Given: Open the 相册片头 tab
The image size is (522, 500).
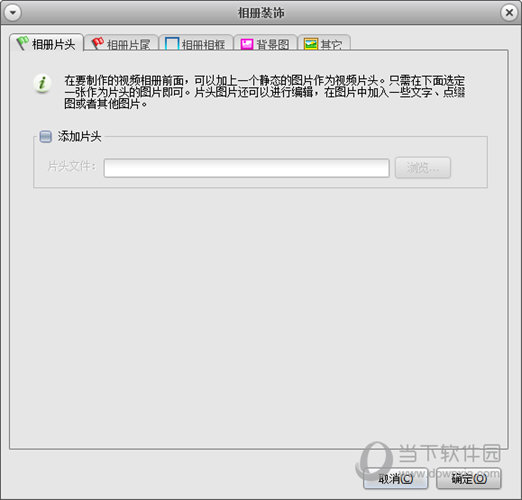Looking at the screenshot, I should pos(46,43).
